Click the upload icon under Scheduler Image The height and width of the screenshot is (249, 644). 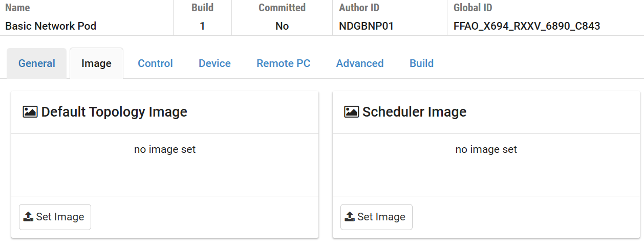coord(350,217)
